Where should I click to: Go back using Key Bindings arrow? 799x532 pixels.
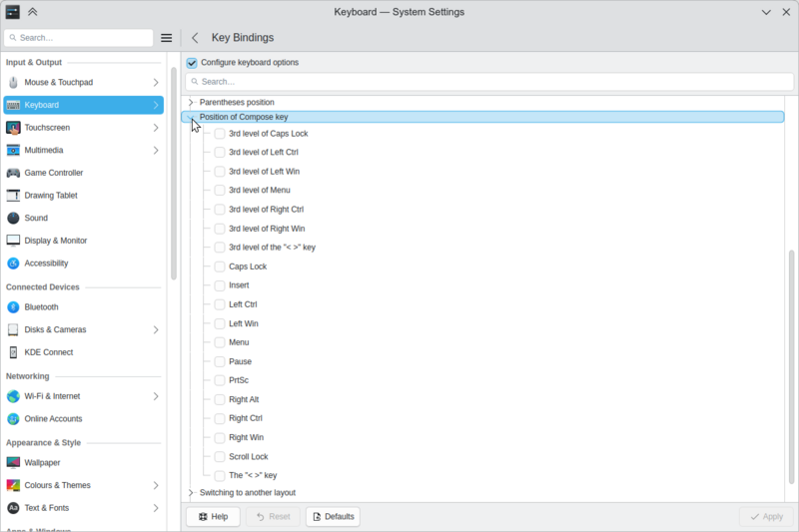coord(195,38)
